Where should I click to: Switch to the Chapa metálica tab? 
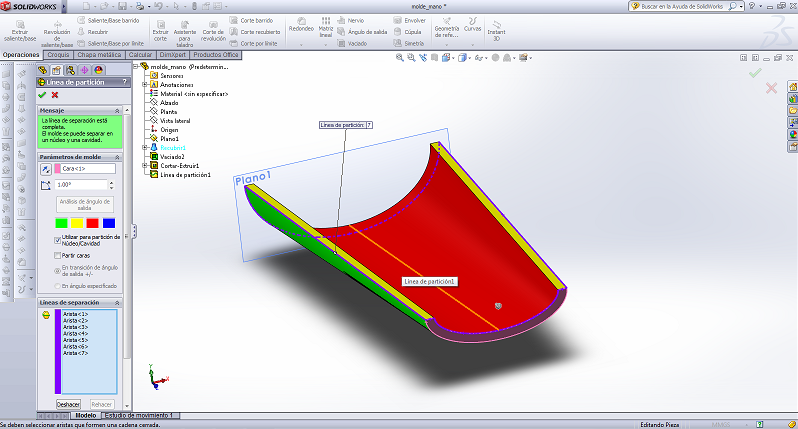coord(99,54)
